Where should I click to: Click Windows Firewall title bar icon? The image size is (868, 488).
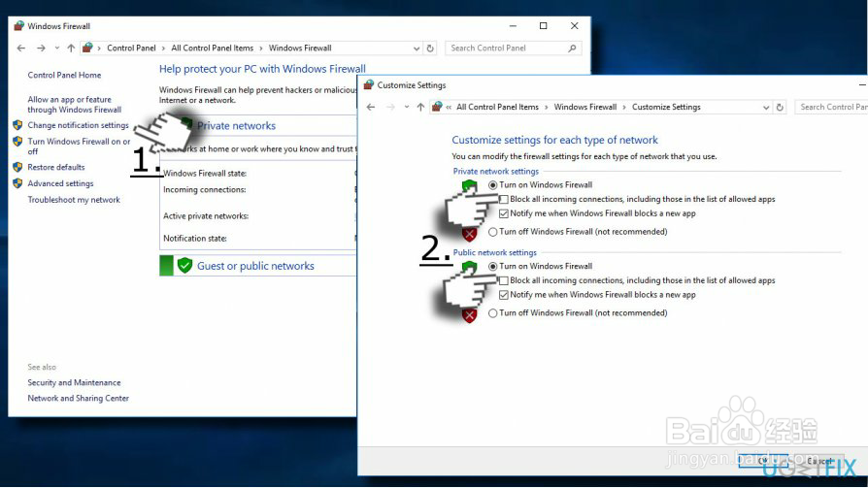pos(19,25)
